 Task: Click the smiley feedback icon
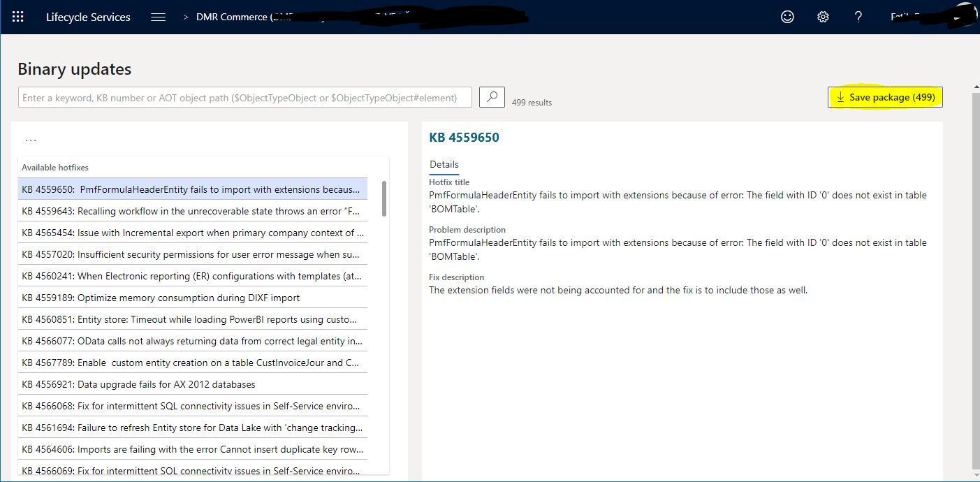pos(787,17)
